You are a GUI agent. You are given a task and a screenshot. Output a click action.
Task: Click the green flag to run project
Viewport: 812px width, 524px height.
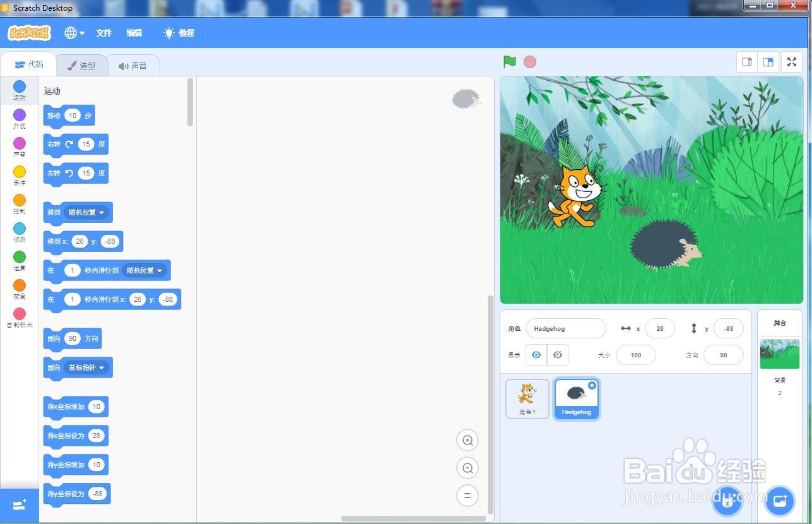tap(510, 62)
